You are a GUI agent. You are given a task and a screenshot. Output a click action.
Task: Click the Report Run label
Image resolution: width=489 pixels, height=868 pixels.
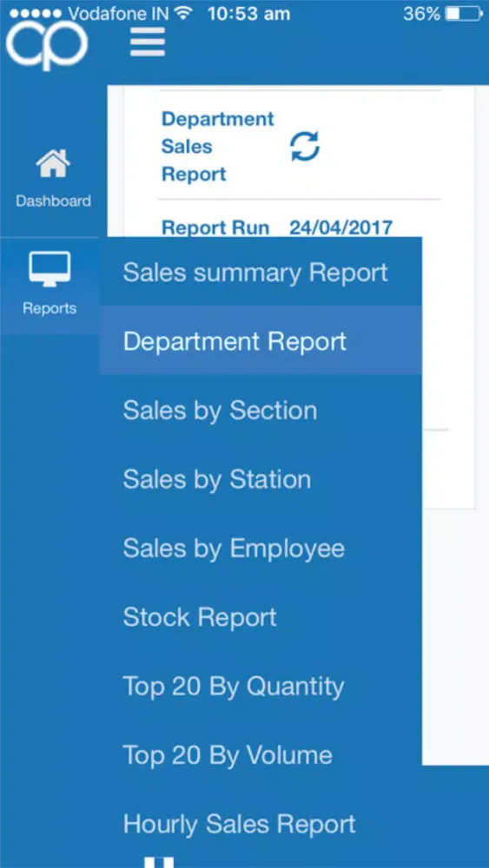coord(215,227)
